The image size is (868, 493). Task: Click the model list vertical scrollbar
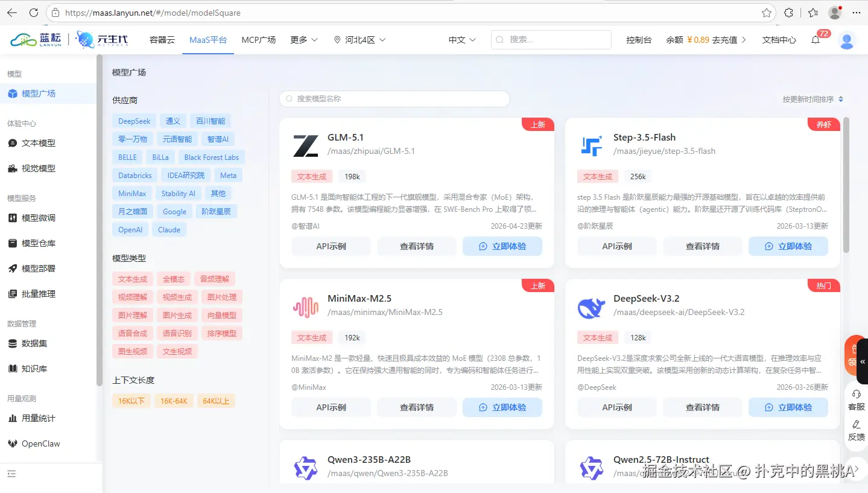[x=846, y=185]
